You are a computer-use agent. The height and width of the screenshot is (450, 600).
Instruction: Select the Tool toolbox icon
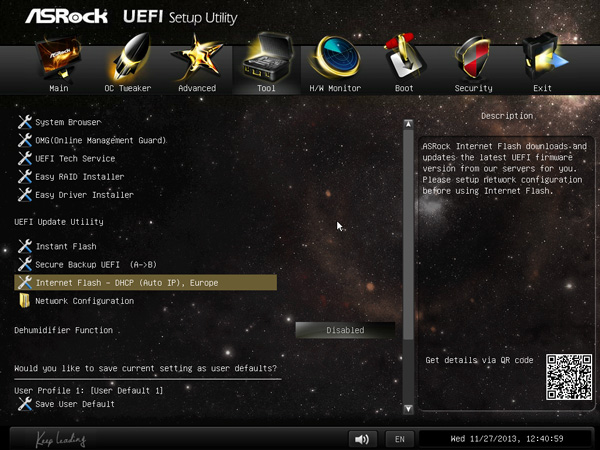pyautogui.click(x=267, y=57)
